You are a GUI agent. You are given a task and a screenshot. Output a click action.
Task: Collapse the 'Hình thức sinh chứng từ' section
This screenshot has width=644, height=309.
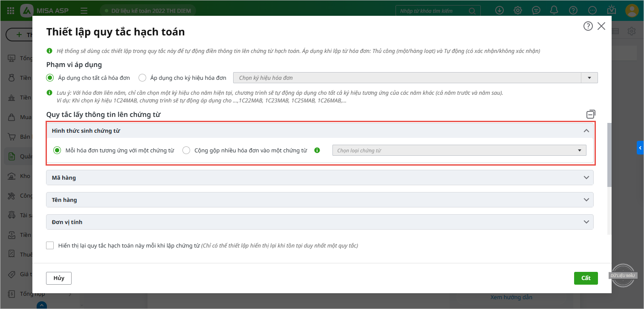[x=586, y=131]
